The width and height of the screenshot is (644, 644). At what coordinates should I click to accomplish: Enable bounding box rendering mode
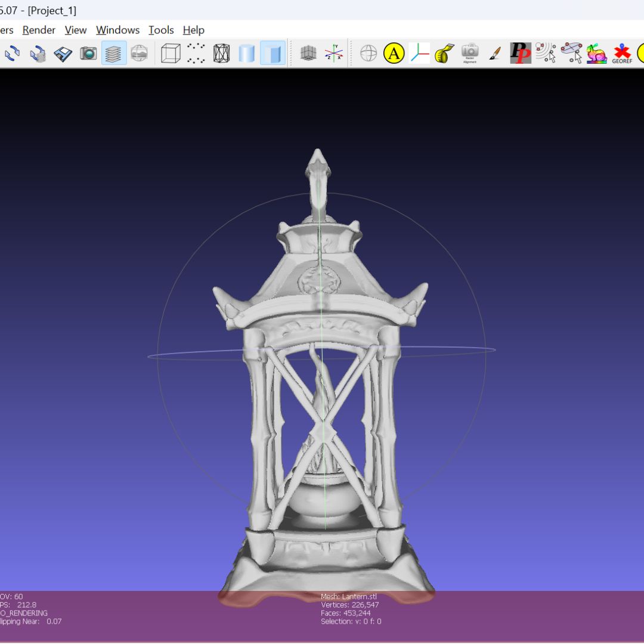pos(170,52)
